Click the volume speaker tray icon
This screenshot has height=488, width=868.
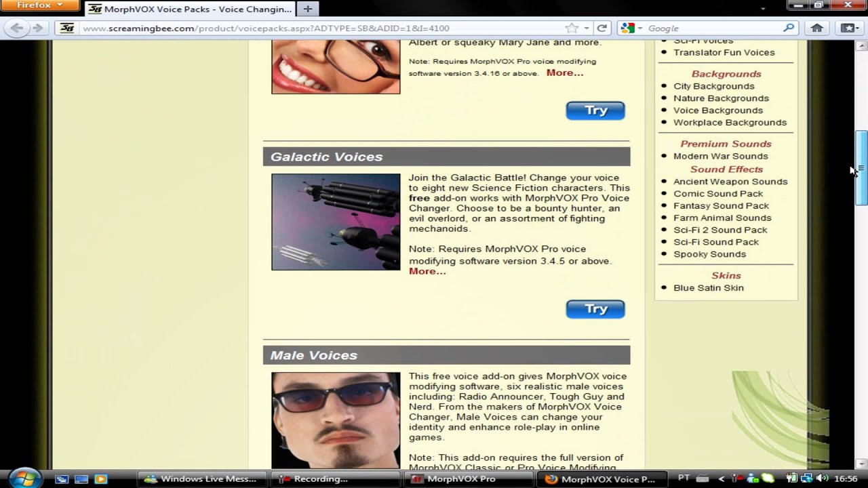click(822, 479)
